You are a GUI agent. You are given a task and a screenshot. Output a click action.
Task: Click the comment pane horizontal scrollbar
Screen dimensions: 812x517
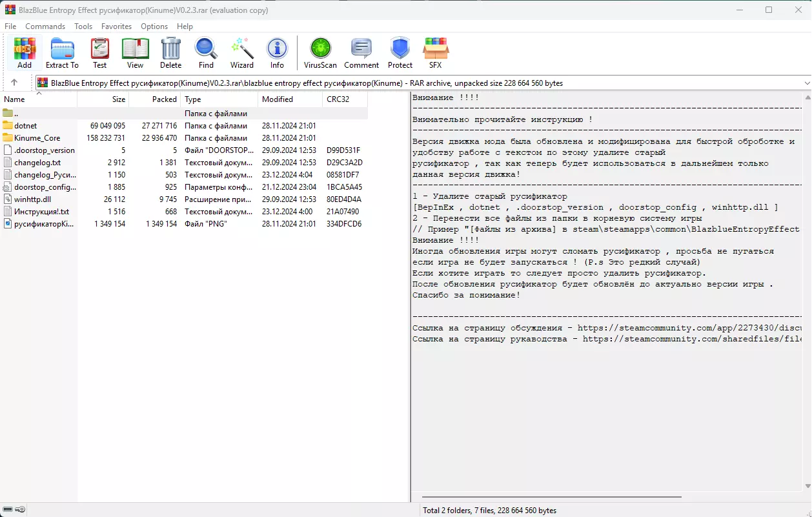pyautogui.click(x=553, y=498)
